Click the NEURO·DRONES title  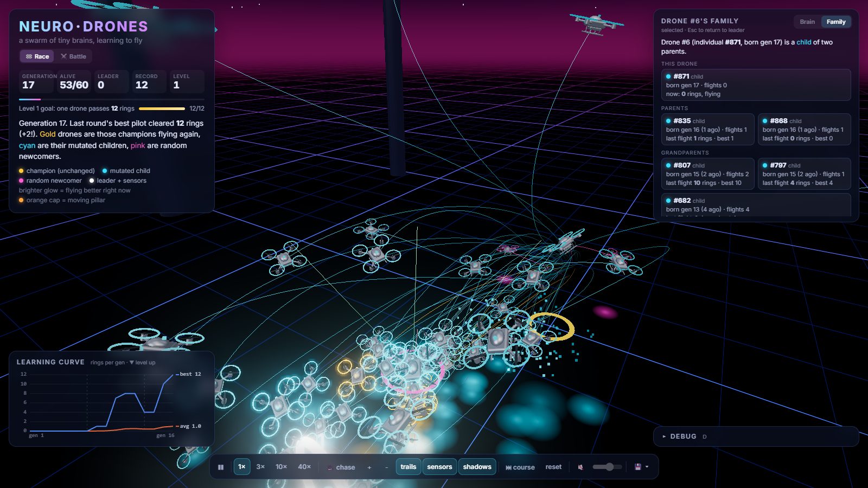(x=84, y=27)
